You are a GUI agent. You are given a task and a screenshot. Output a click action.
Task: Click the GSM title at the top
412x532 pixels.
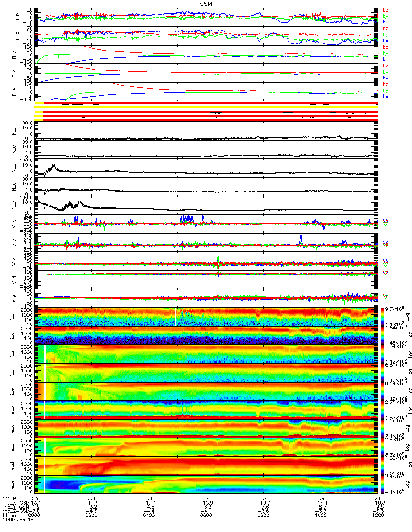(x=206, y=3)
